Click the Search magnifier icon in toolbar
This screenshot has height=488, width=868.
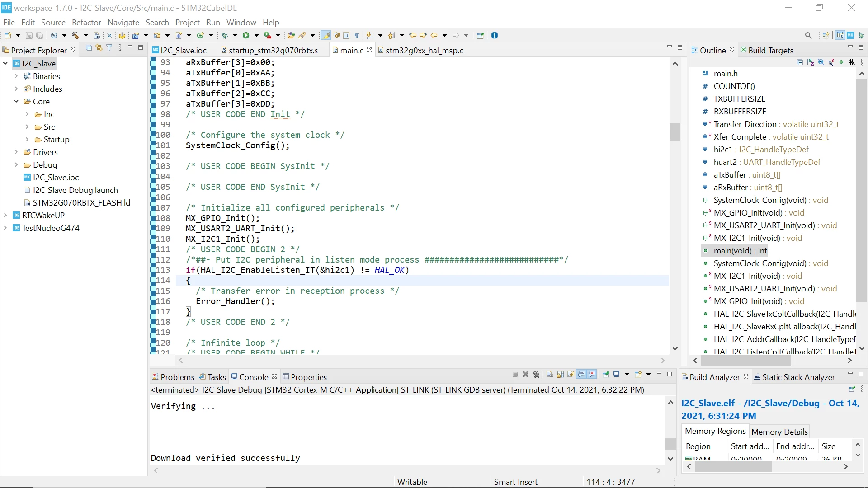[808, 35]
